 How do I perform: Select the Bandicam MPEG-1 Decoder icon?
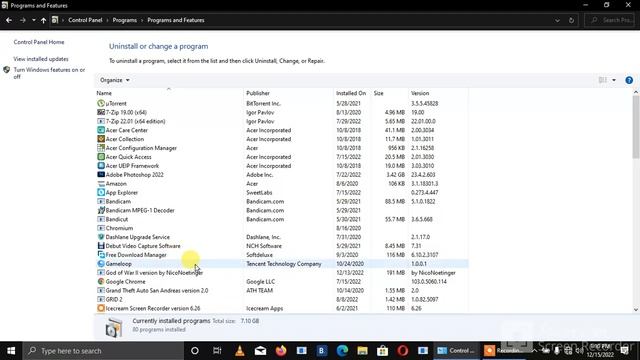(101, 210)
